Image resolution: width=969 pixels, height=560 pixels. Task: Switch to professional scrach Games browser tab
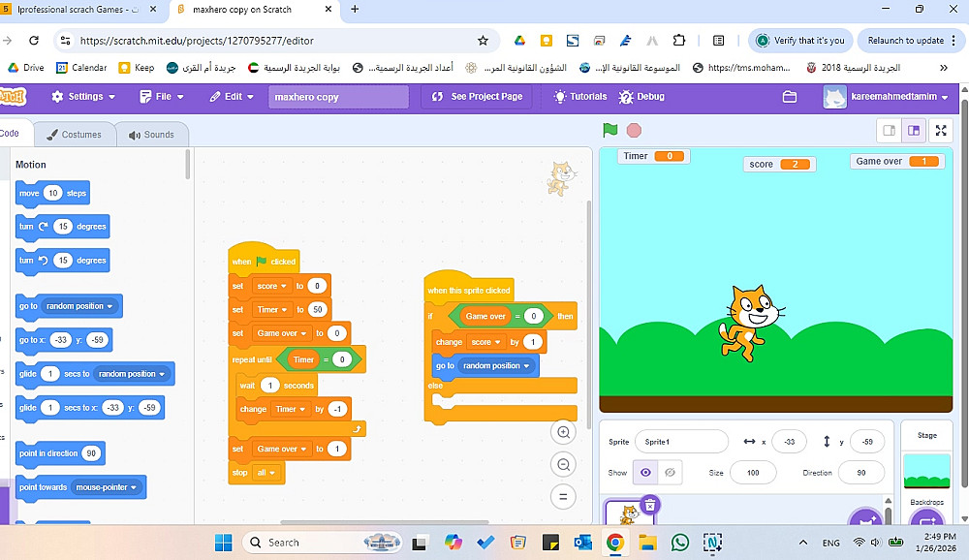point(81,10)
